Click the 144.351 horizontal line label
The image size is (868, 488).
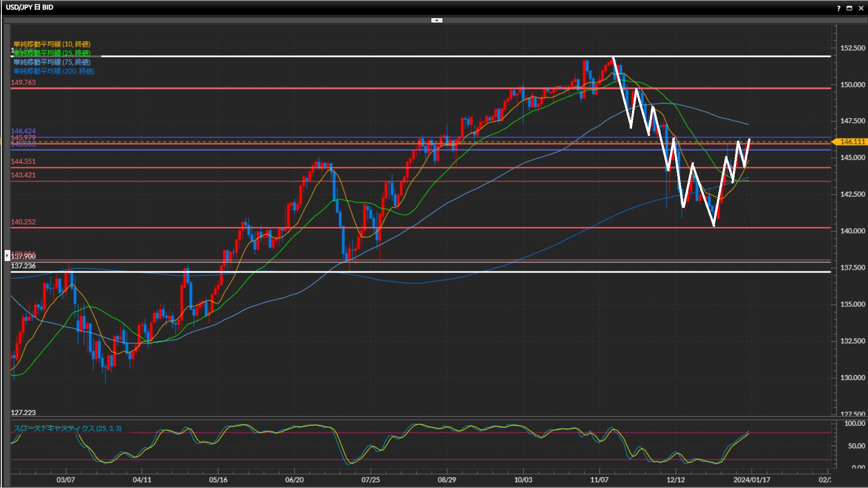(23, 161)
